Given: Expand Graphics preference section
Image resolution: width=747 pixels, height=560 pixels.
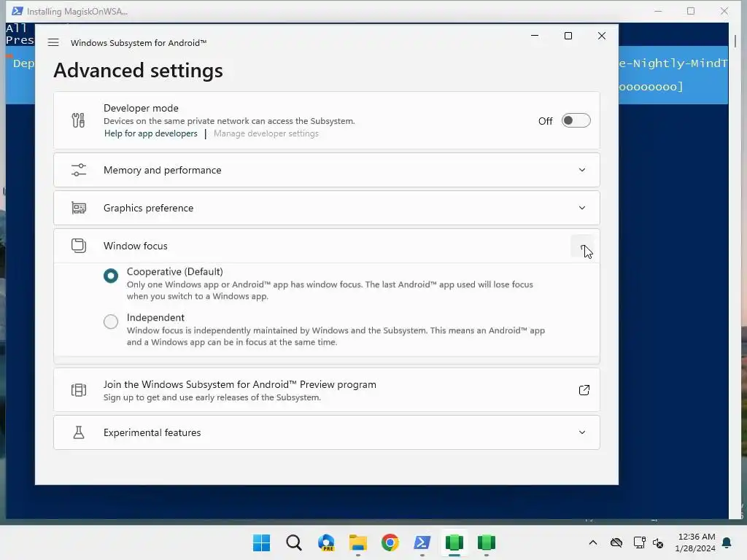Looking at the screenshot, I should (326, 208).
